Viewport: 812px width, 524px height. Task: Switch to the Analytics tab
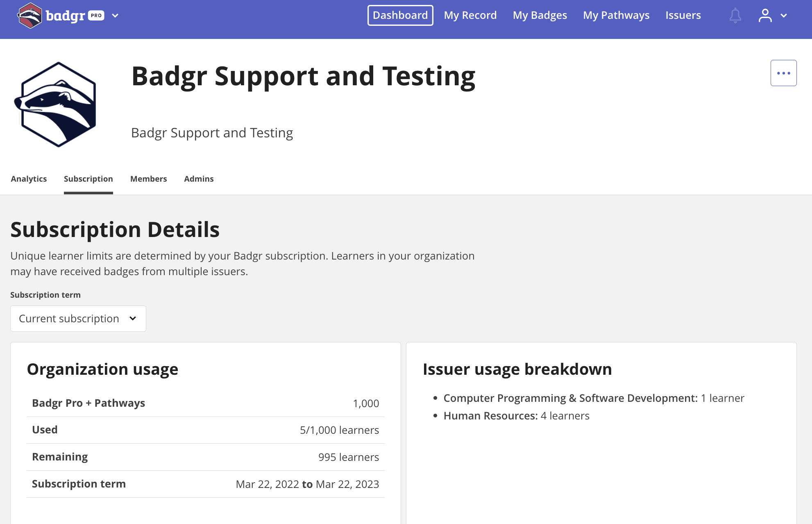pos(29,179)
